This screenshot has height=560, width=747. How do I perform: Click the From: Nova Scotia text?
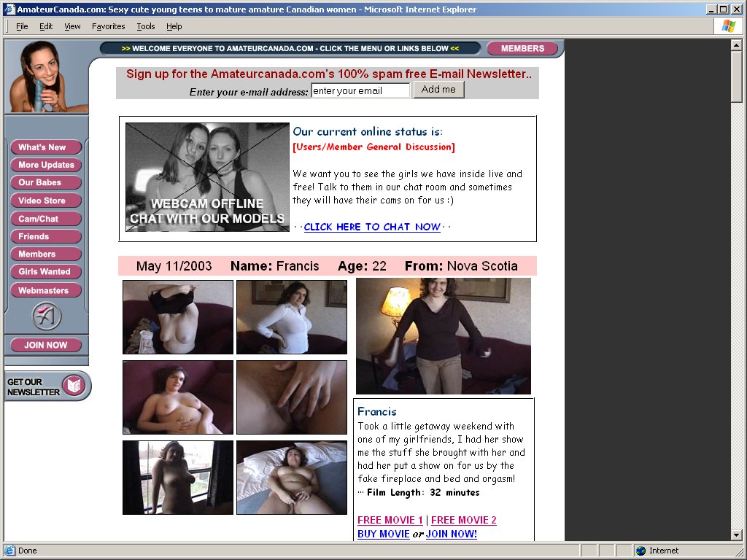tap(461, 265)
